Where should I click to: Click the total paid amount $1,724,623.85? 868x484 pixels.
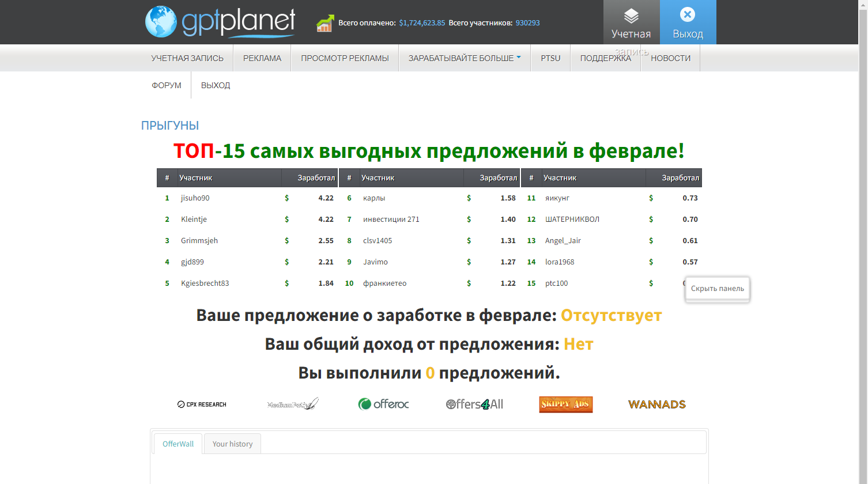tap(422, 23)
